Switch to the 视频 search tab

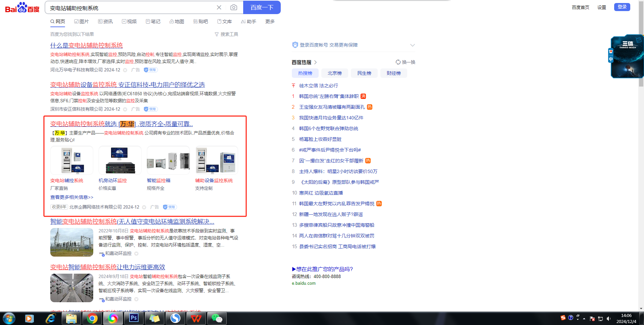point(129,21)
